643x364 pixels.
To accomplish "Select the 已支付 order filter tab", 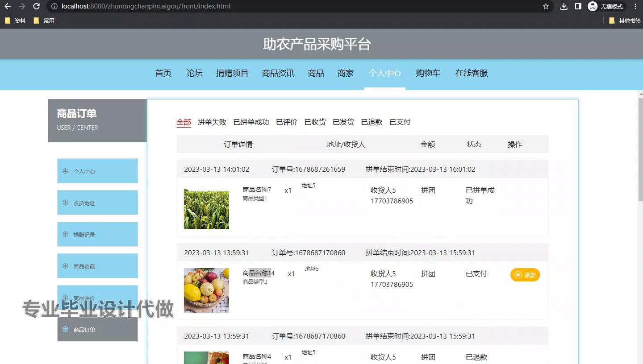I will [400, 122].
